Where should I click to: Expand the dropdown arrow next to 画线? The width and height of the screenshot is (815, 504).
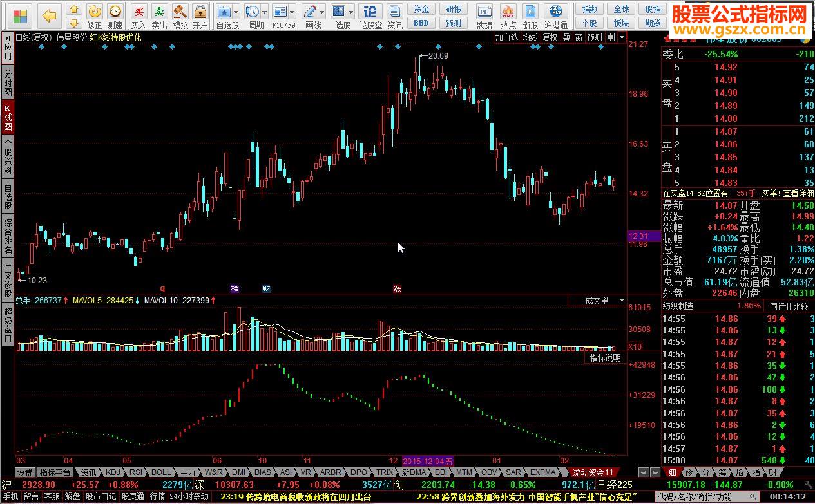[321, 12]
